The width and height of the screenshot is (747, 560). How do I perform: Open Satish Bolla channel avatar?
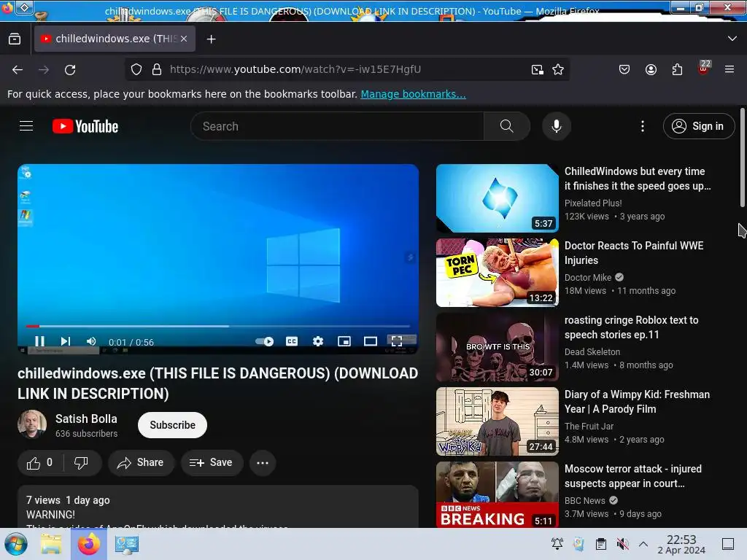(x=32, y=424)
